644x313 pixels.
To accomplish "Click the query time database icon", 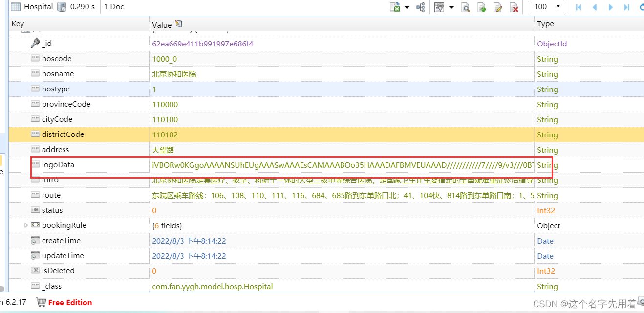I will coord(62,7).
